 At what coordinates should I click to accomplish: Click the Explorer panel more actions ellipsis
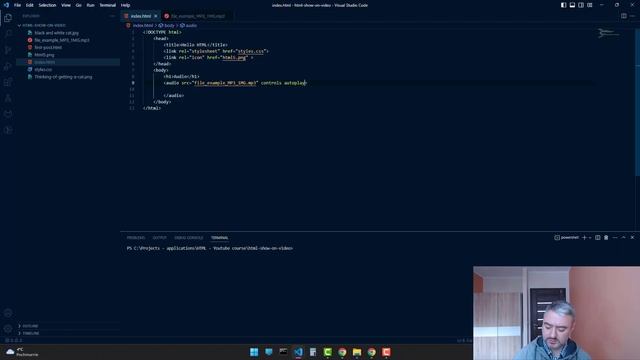112,16
